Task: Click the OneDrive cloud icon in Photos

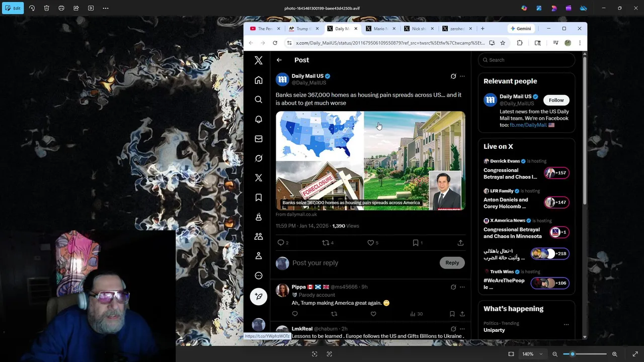Action: pos(584,8)
